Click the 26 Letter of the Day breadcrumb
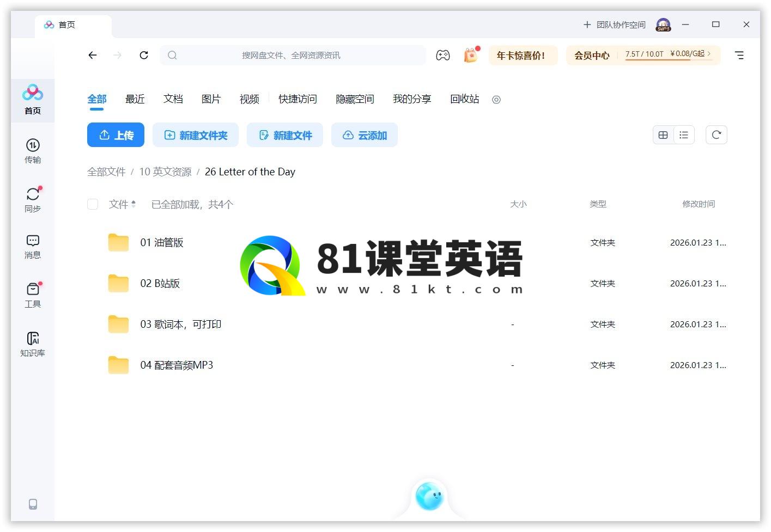 [x=250, y=172]
